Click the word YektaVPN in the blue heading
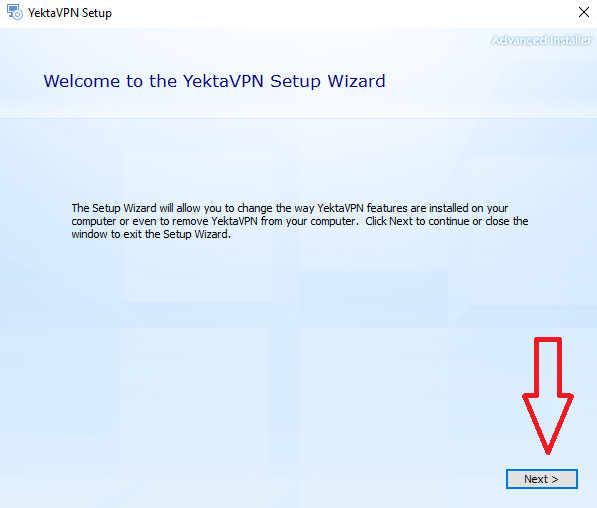 [223, 81]
